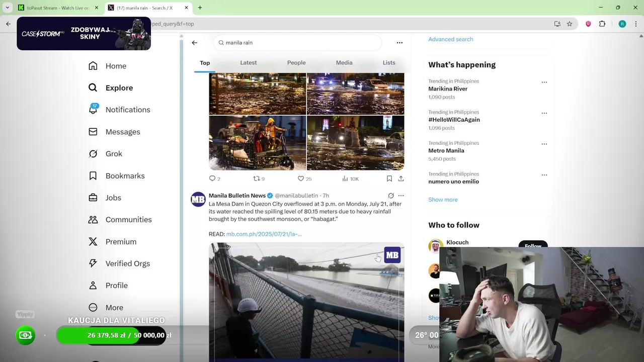Expand trends with Show more
644x362 pixels.
coord(443,200)
